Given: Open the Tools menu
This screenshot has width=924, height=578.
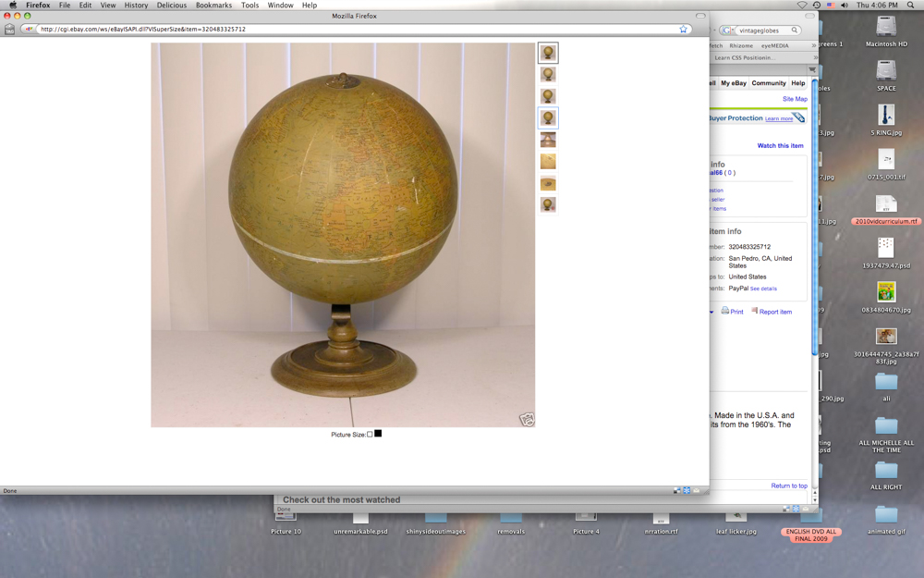Looking at the screenshot, I should point(249,6).
